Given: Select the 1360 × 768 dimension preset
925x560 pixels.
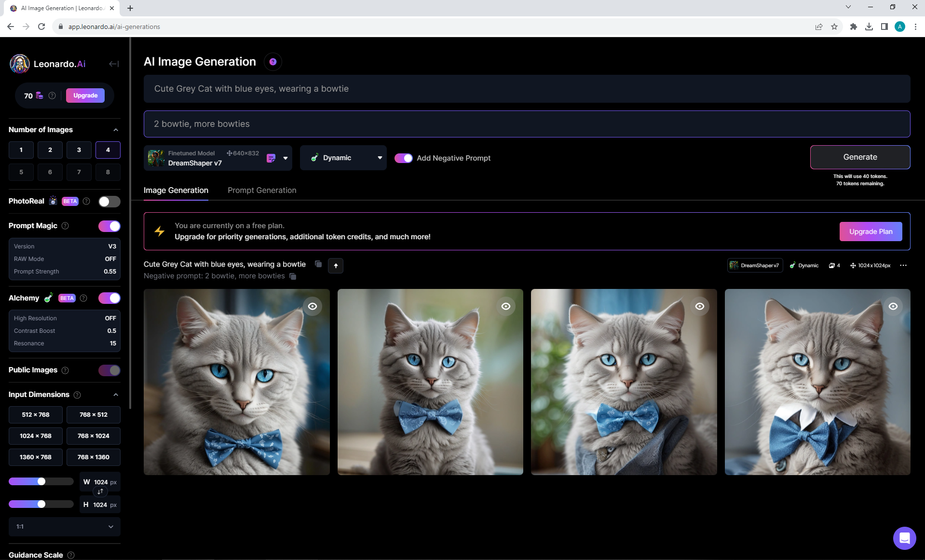Looking at the screenshot, I should tap(36, 457).
